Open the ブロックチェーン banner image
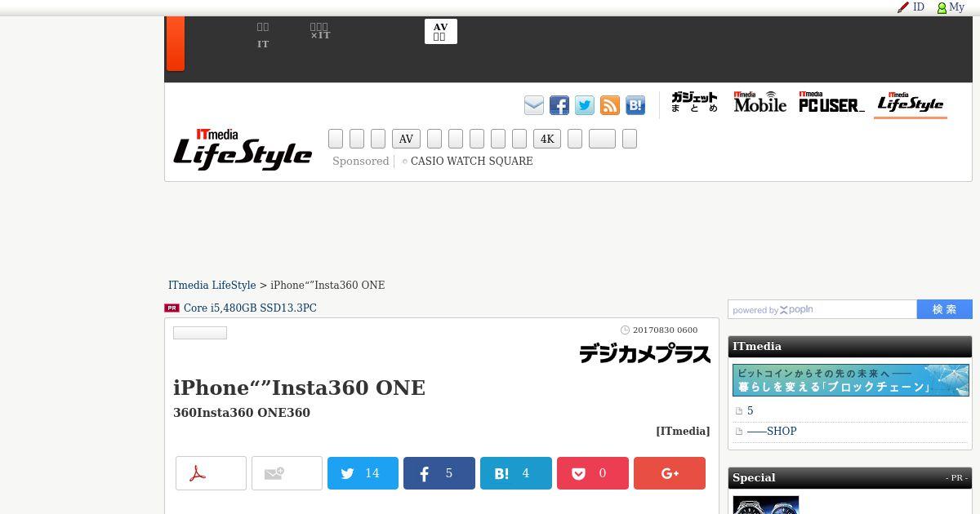980x514 pixels. 851,380
